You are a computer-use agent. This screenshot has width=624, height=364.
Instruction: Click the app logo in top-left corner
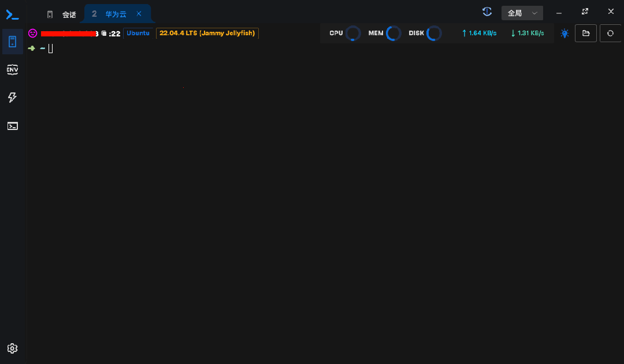tap(12, 15)
